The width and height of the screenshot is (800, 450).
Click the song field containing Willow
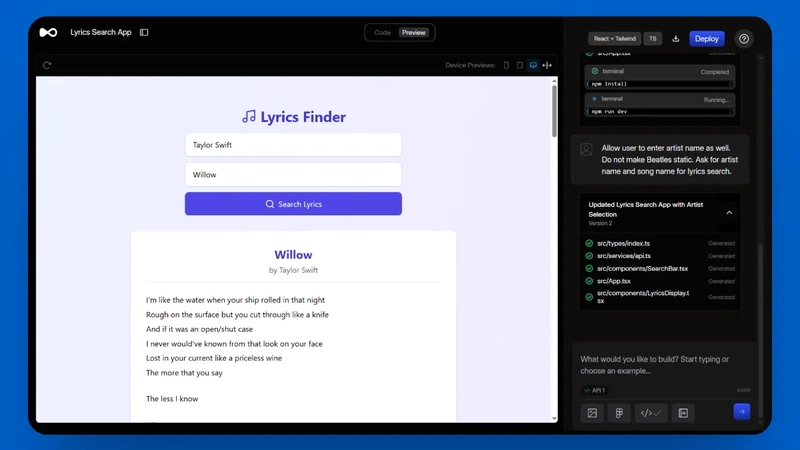(293, 174)
